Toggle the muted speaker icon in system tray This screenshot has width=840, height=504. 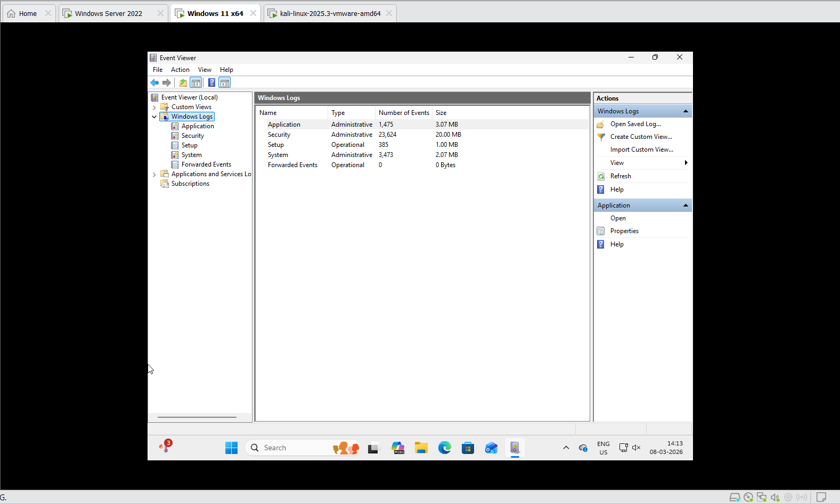pos(636,448)
